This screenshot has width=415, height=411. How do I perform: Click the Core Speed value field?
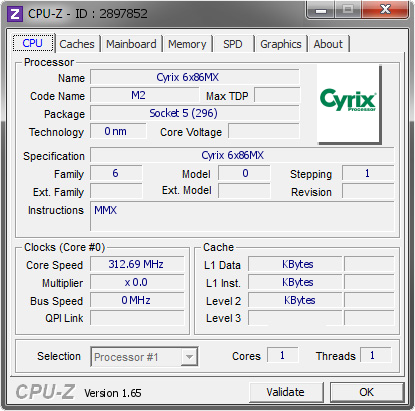click(x=137, y=264)
